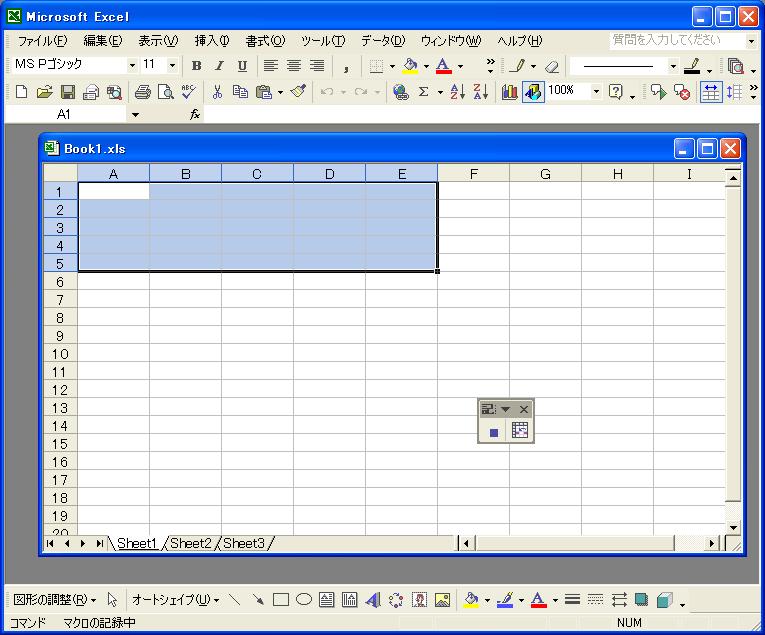Image resolution: width=765 pixels, height=635 pixels.
Task: Open the Chart Wizard
Action: coord(509,92)
